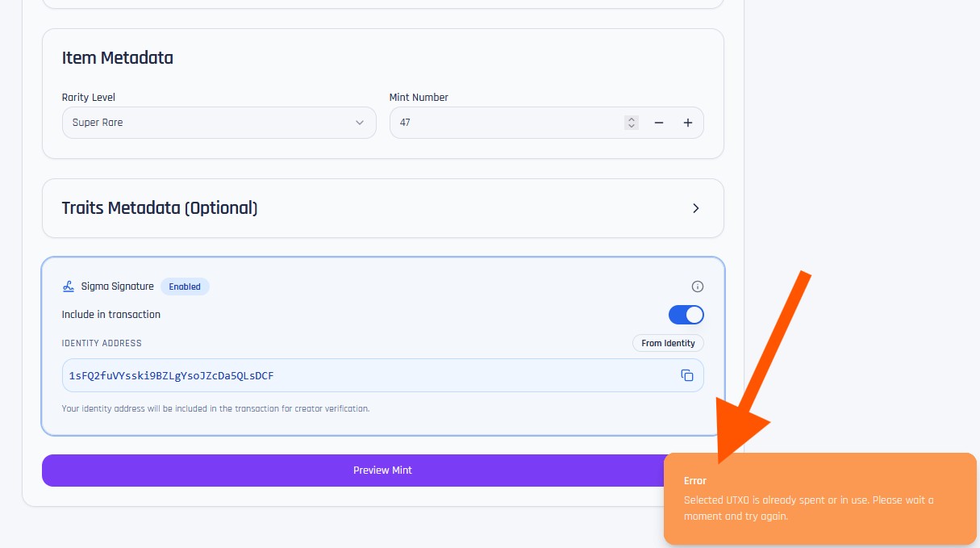
Task: Copy the identity address
Action: [687, 375]
